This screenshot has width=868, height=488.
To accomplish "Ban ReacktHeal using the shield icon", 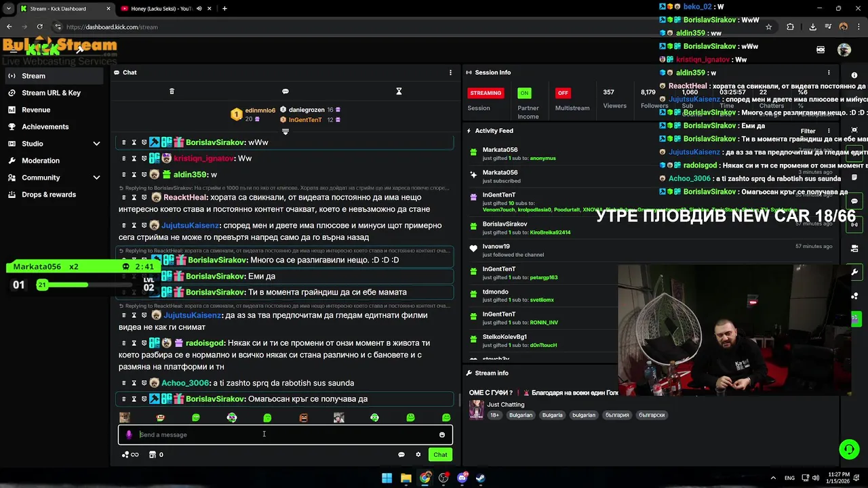I will 144,197.
